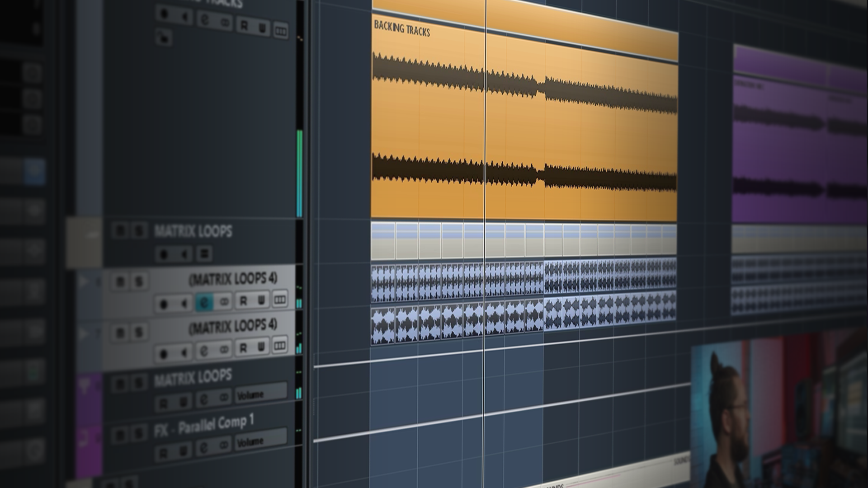Freeze the first (MATRIX LOOPS 4) track

pos(224,301)
